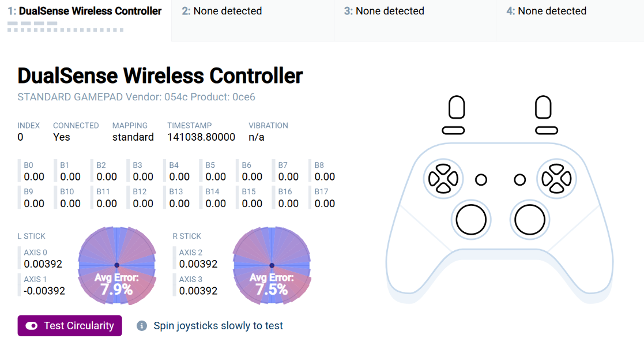Image resolution: width=644 pixels, height=346 pixels.
Task: Open the third None detected tab
Action: (415, 12)
